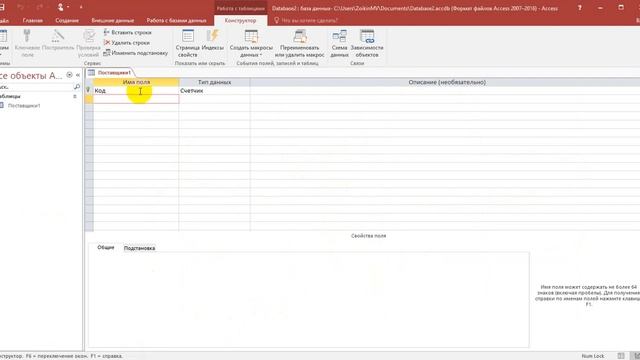Image resolution: width=640 pixels, height=360 pixels.
Task: Click the Описание (необязательно) column header
Action: point(447,82)
